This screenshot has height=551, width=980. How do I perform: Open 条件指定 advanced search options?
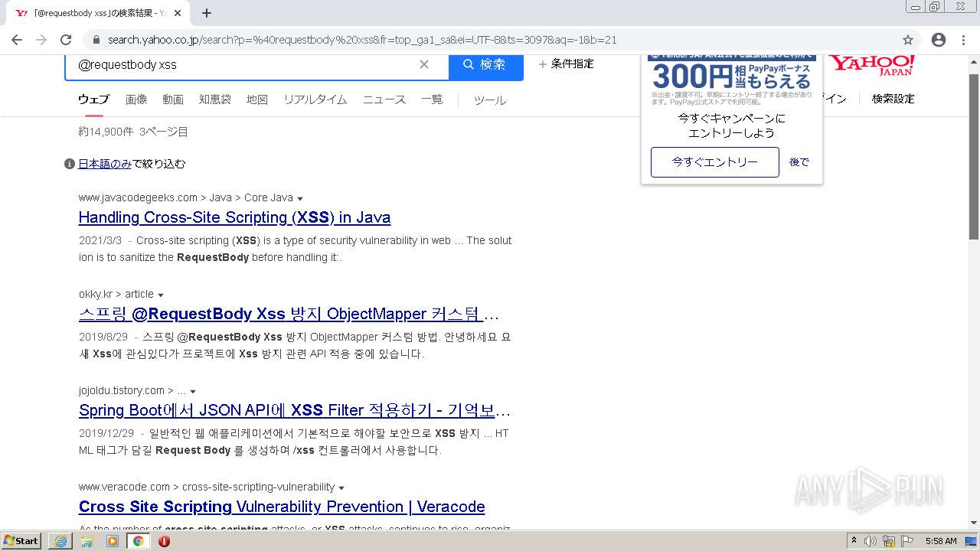point(566,64)
